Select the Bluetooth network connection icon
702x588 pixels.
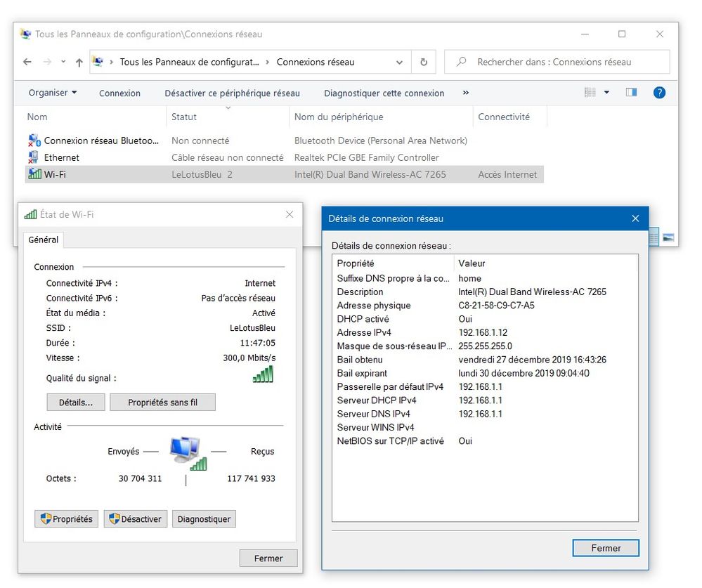[x=34, y=141]
